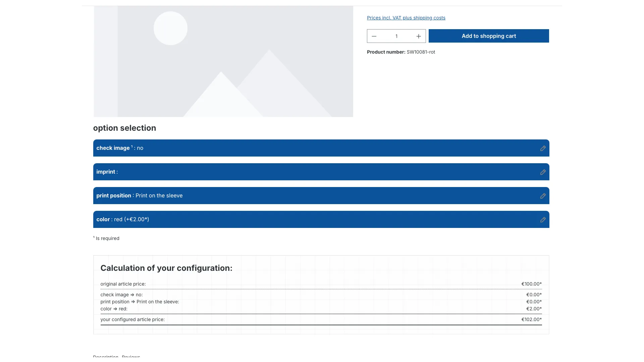
Task: Open the imprint option panel
Action: click(x=235, y=172)
